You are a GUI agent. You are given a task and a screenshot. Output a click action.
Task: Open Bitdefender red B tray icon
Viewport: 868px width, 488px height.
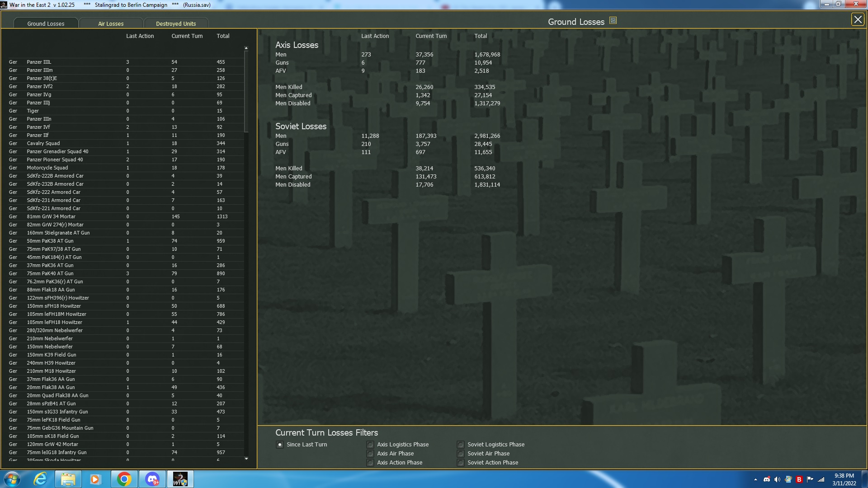click(799, 479)
